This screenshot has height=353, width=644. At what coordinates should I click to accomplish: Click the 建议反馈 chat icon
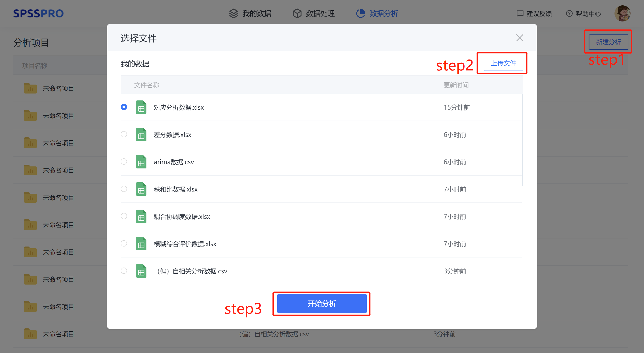520,13
